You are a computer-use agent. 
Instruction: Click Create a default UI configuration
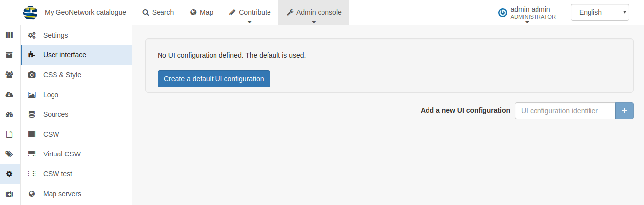tap(214, 79)
